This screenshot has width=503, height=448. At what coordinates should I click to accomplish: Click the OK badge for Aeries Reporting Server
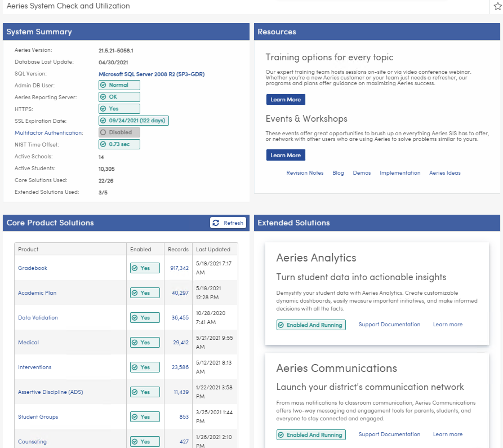119,96
